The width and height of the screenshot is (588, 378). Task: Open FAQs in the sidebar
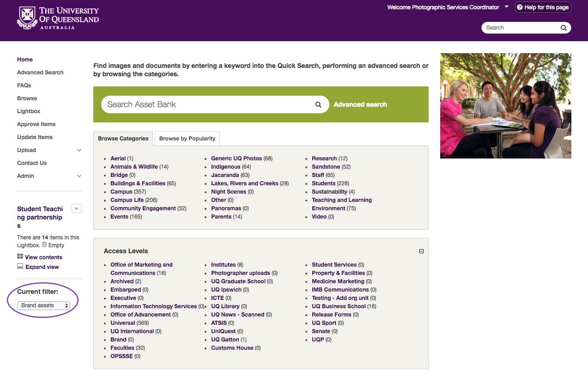click(24, 85)
